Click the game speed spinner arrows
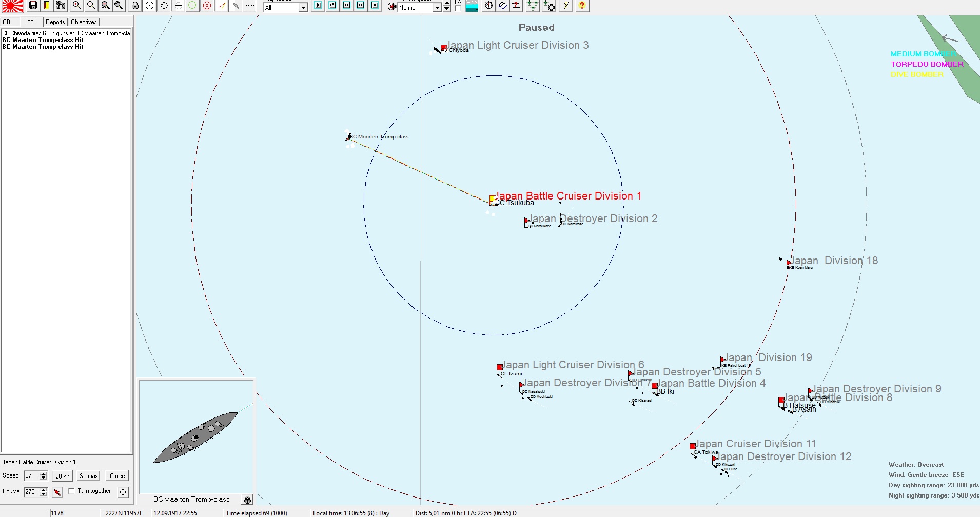 point(447,7)
